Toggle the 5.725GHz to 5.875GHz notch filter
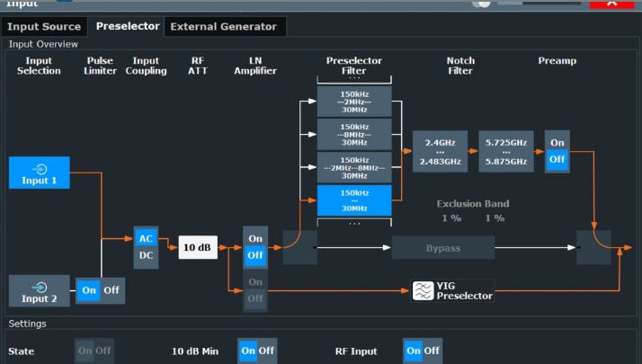Image resolution: width=642 pixels, height=364 pixels. tap(506, 152)
